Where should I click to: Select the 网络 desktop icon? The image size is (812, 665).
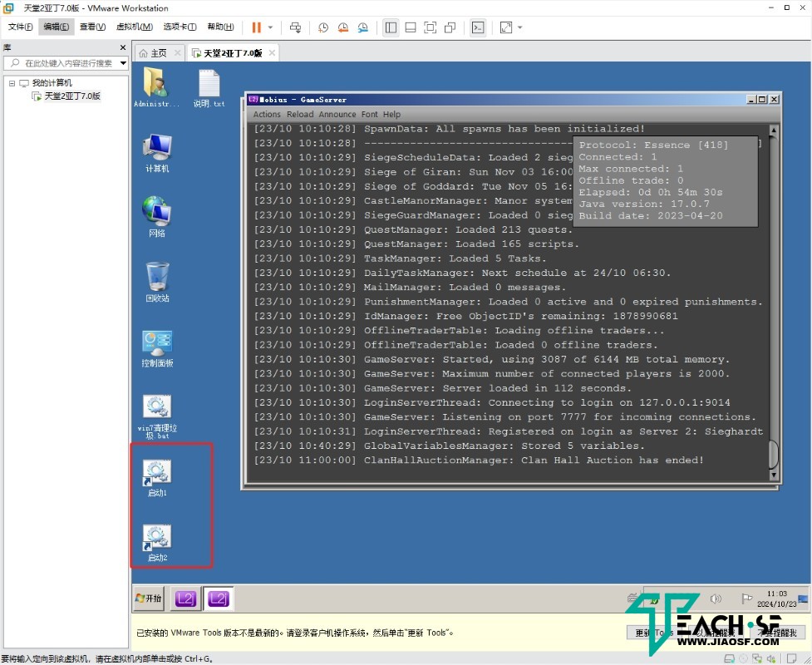(157, 218)
